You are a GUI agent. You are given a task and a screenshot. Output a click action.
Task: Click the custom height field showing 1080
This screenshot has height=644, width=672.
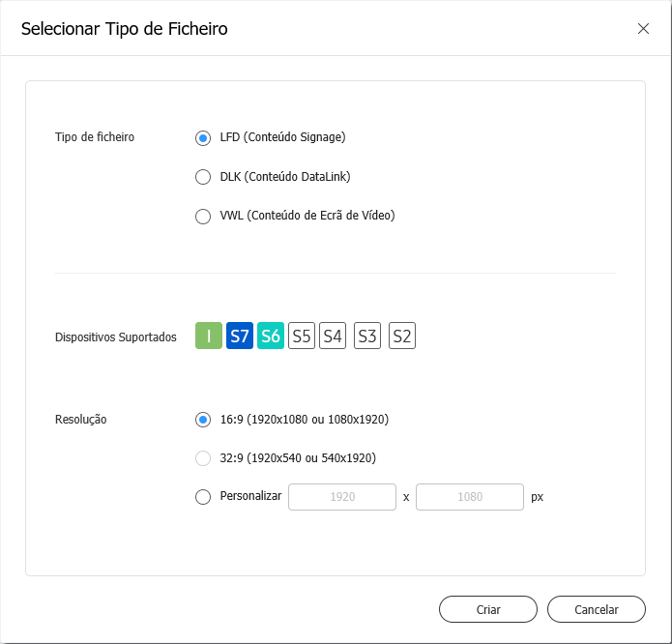(x=470, y=497)
